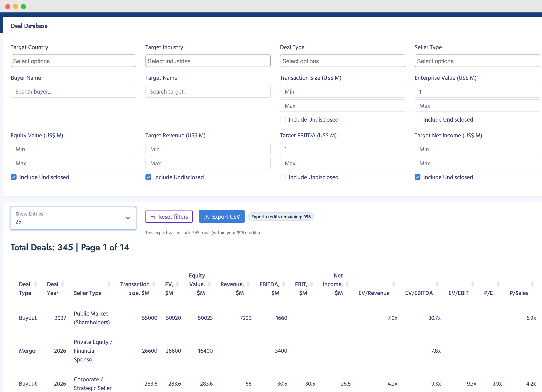
Task: Disable Include Undisclosed for Target Net Income
Action: tap(418, 177)
